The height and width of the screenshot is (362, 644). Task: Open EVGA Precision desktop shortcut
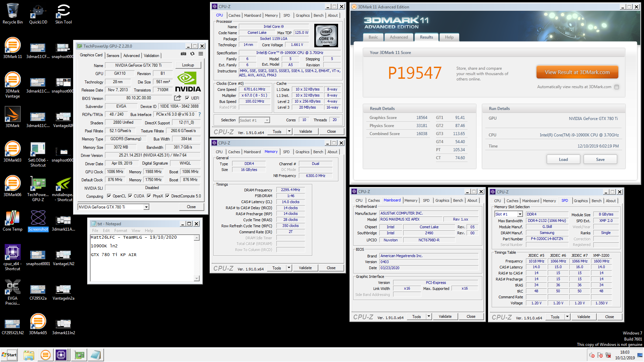tap(13, 292)
